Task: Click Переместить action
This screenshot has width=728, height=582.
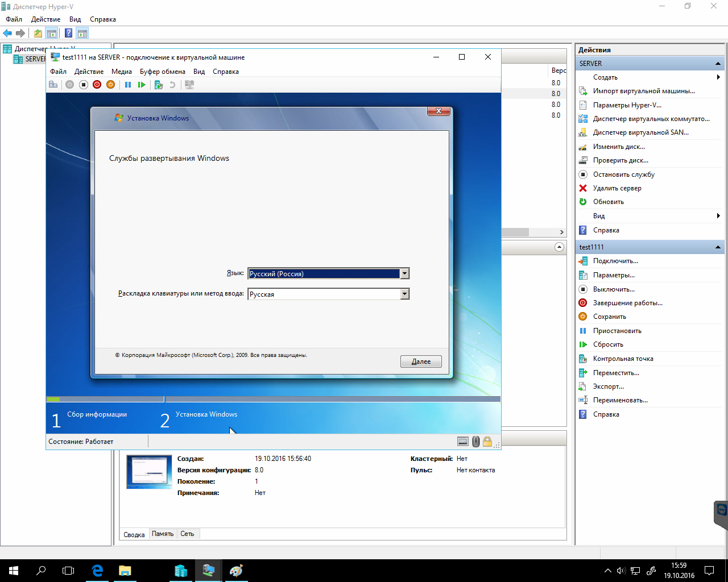Action: click(x=616, y=373)
